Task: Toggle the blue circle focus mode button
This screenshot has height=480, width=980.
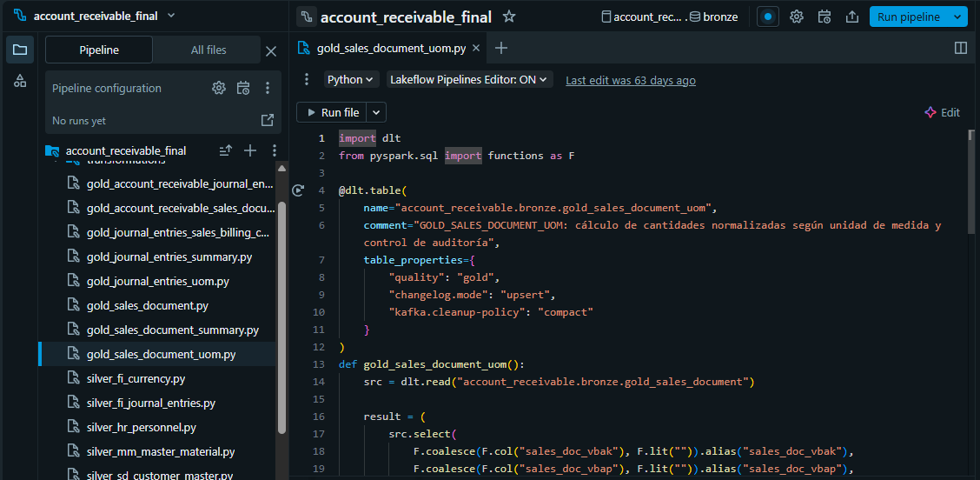Action: [x=768, y=17]
